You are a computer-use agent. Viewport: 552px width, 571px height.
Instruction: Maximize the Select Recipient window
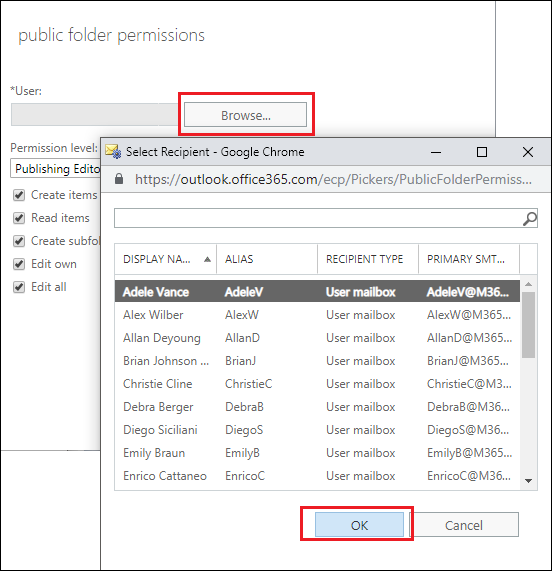pos(482,152)
